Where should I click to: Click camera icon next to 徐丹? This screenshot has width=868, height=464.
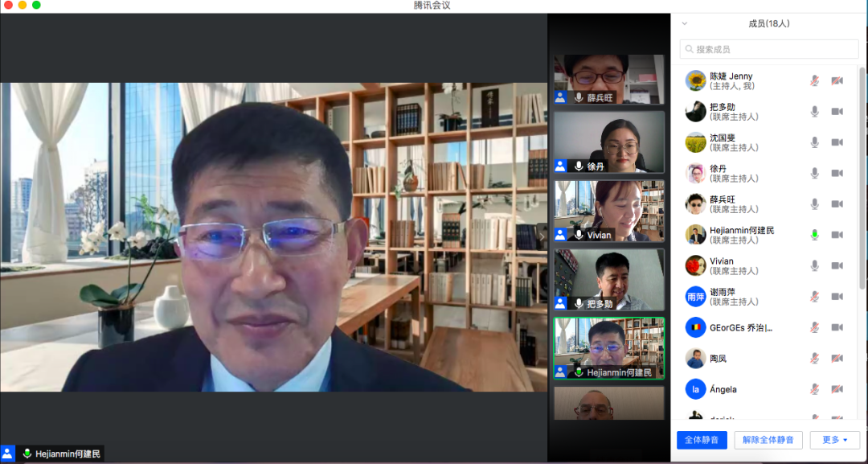point(837,173)
